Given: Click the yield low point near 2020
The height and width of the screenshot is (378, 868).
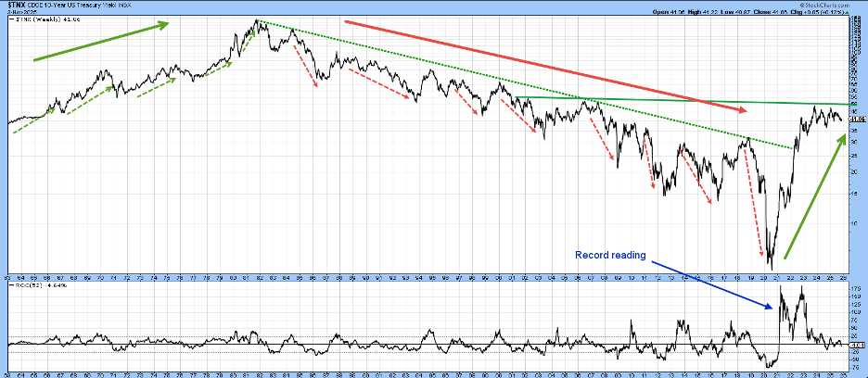Looking at the screenshot, I should (x=770, y=267).
